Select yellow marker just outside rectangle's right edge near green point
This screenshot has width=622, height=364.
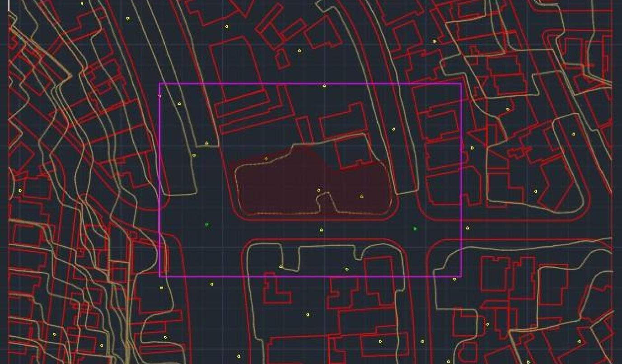click(468, 228)
